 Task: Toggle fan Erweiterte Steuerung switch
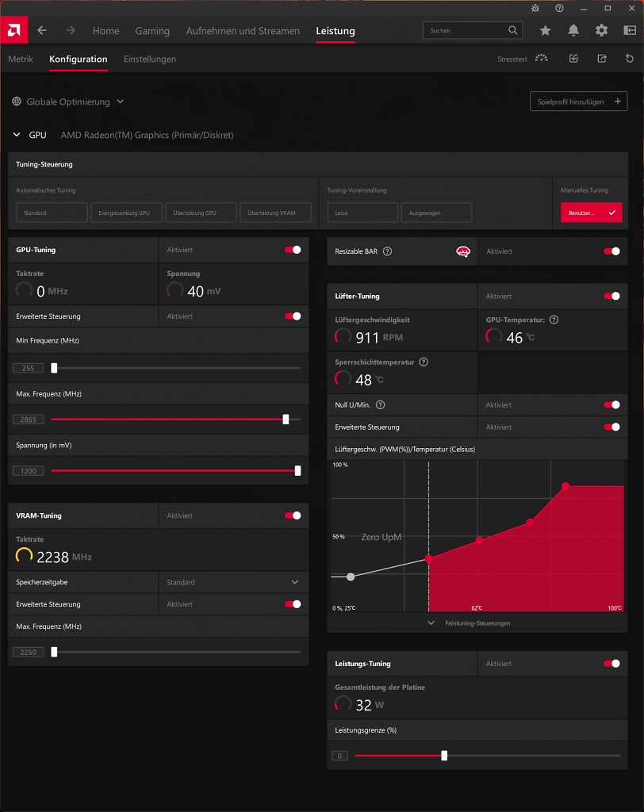611,427
